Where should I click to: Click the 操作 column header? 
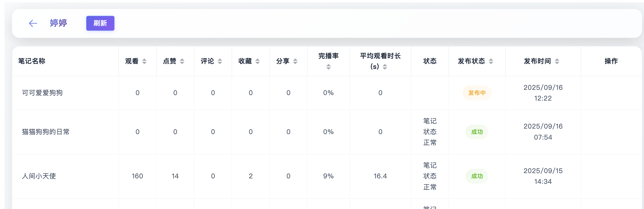point(611,61)
